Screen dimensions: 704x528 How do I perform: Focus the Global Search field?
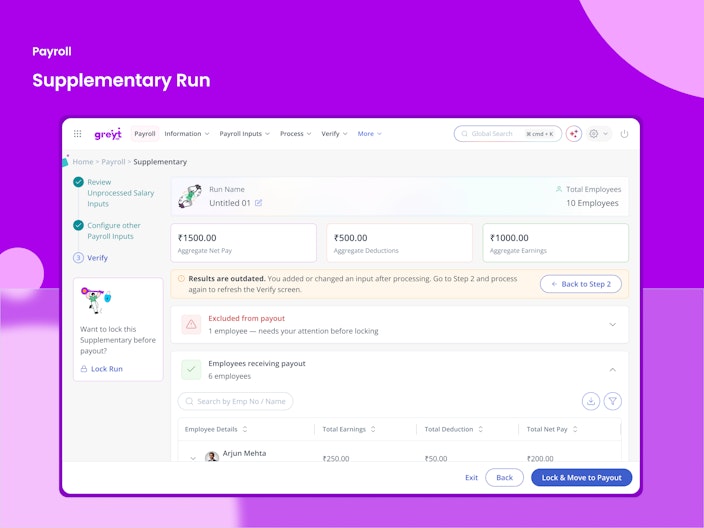(508, 134)
